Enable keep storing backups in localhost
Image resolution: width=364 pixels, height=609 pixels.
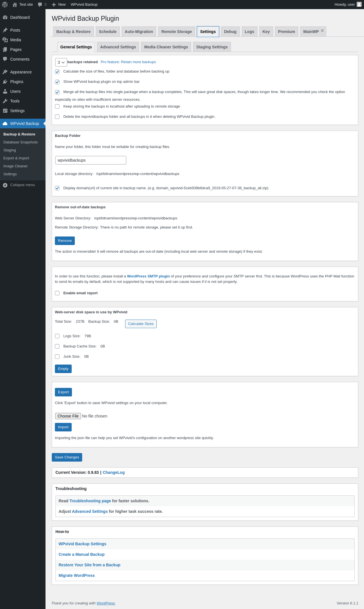(x=57, y=106)
